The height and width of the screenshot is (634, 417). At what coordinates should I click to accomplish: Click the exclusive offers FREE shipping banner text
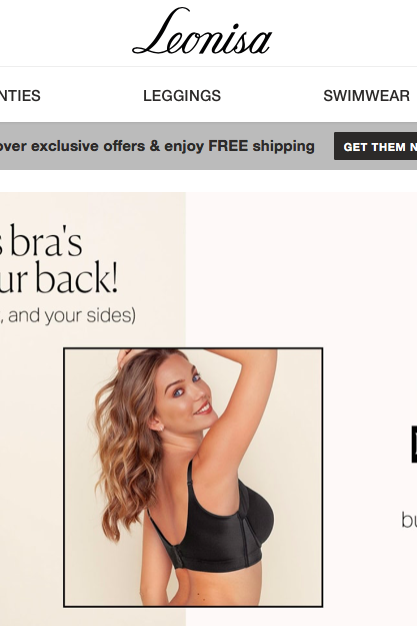point(157,146)
